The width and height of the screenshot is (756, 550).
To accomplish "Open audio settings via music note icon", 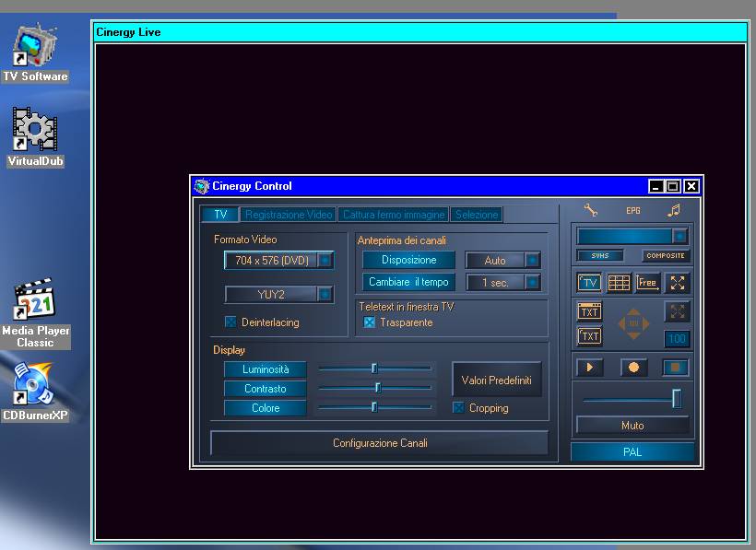I will coord(674,210).
